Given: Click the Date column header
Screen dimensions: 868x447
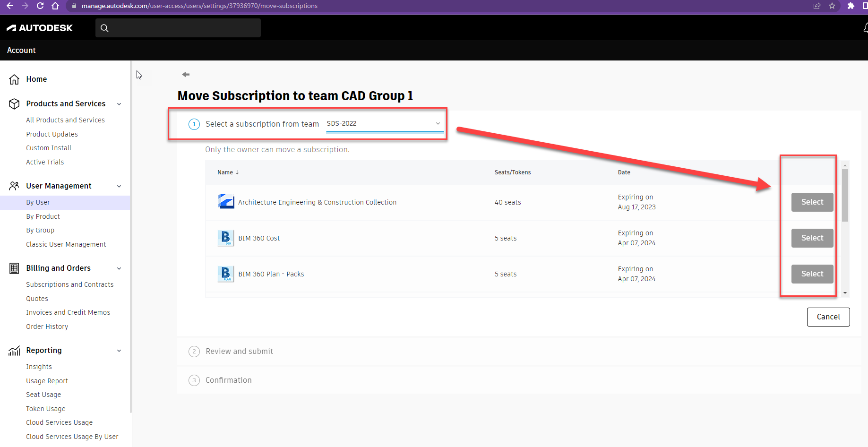Looking at the screenshot, I should tap(624, 172).
